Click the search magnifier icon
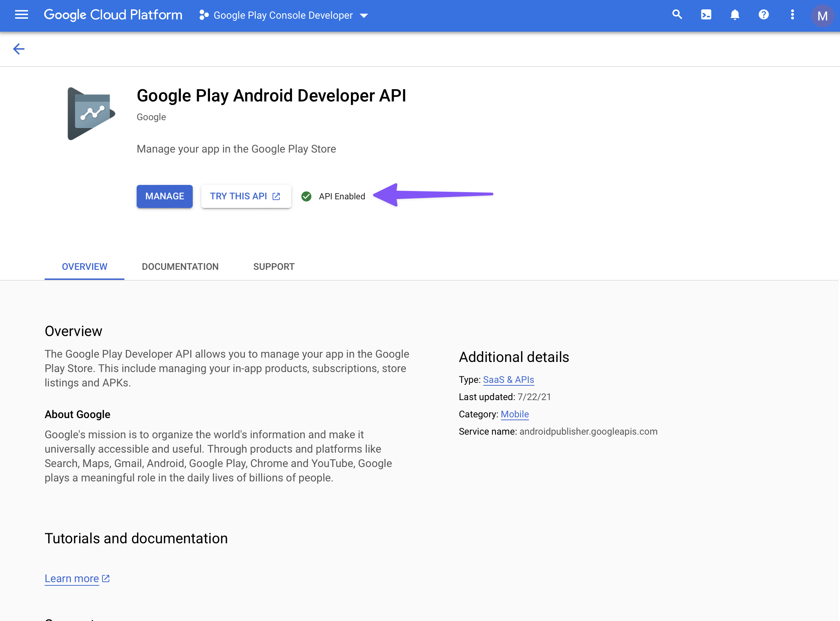Screen dimensions: 840x621 [677, 15]
